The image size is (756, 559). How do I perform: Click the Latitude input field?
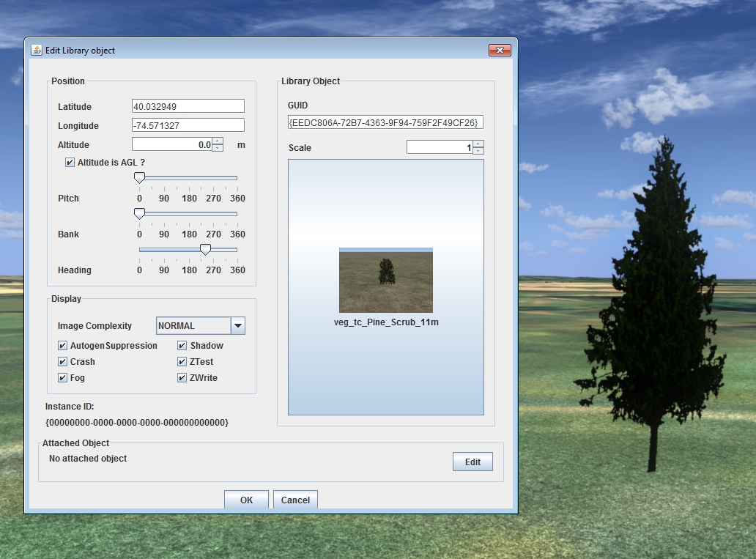(187, 105)
